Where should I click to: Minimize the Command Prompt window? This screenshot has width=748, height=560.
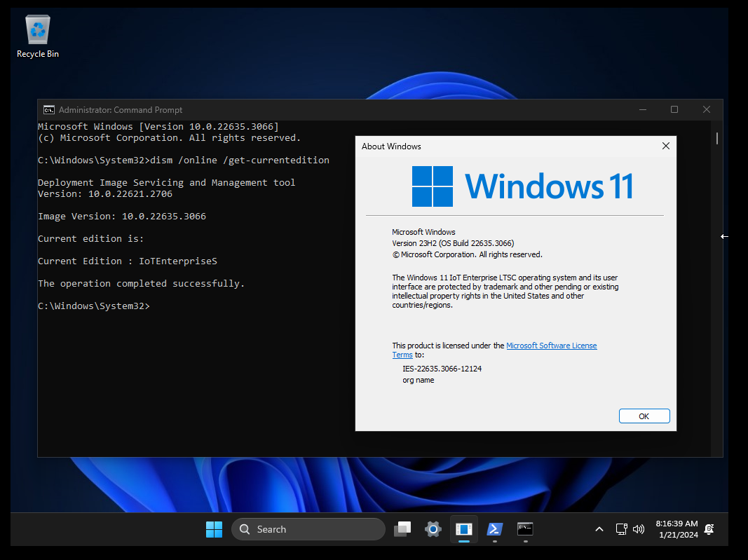643,110
